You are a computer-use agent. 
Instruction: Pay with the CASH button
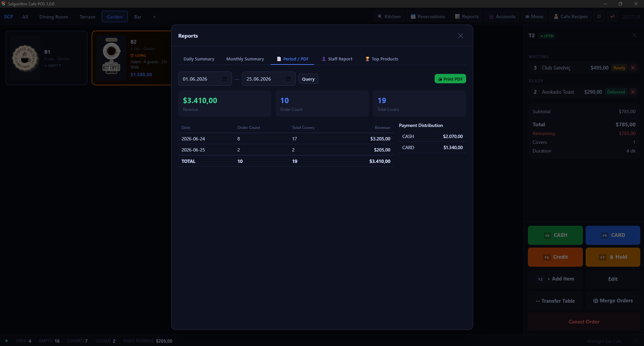coord(555,235)
